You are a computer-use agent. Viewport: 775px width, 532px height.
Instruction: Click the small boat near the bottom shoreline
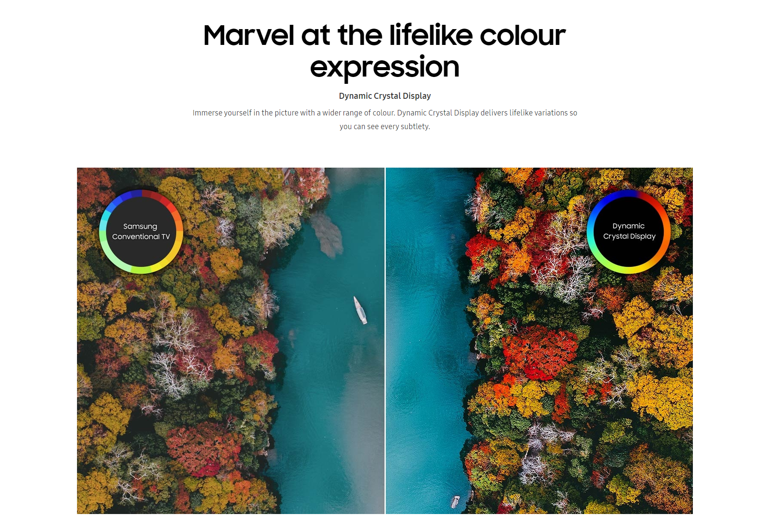(x=456, y=502)
